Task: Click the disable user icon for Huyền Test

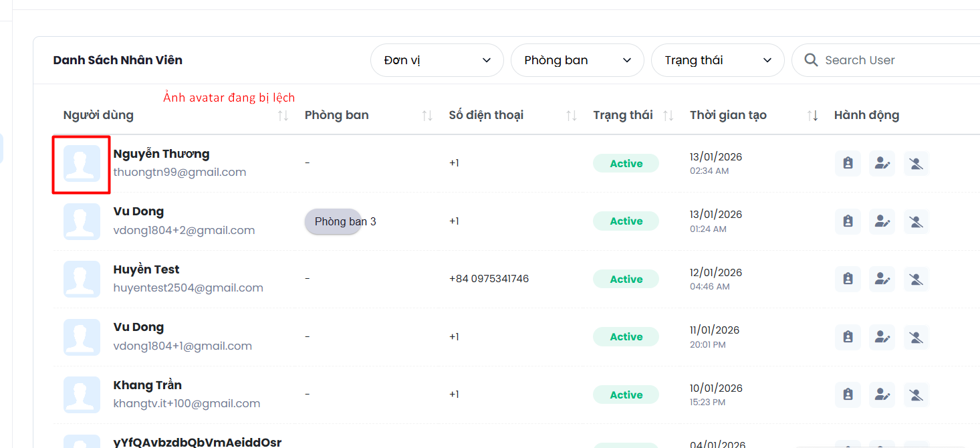Action: point(916,279)
